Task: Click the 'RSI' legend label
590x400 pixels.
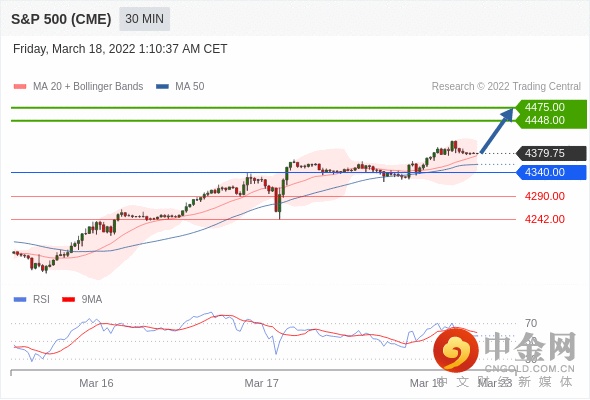Action: [x=41, y=300]
